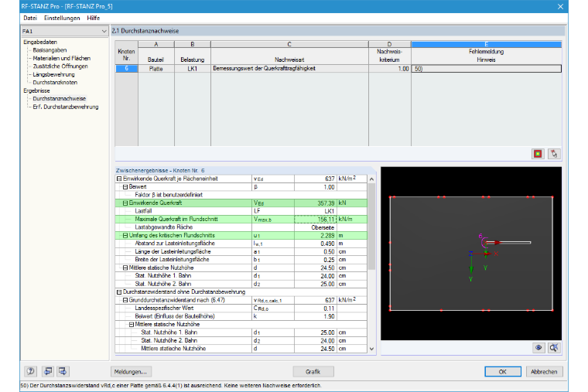This screenshot has width=588, height=392.
Task: Open the Hilfe menu
Action: (94, 18)
